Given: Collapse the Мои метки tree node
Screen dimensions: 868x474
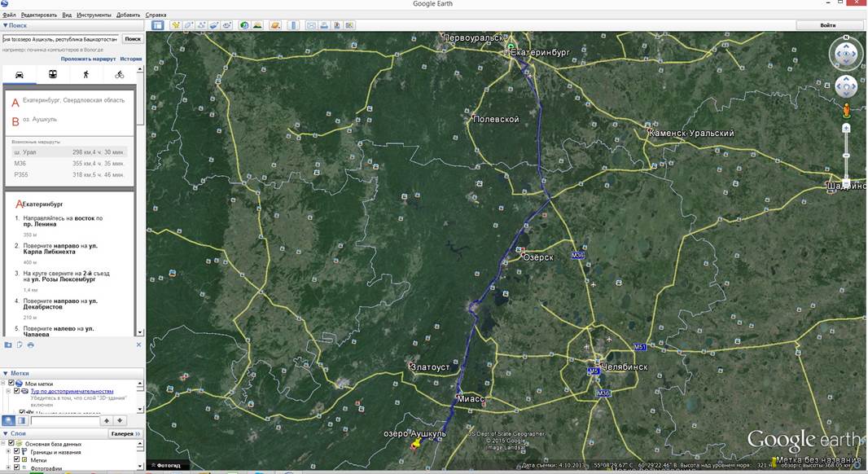Looking at the screenshot, I should 3,383.
